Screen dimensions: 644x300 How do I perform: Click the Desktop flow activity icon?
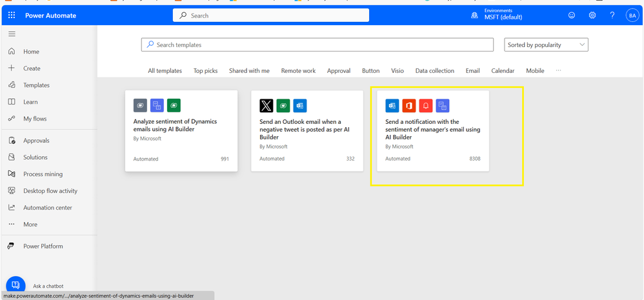[12, 191]
